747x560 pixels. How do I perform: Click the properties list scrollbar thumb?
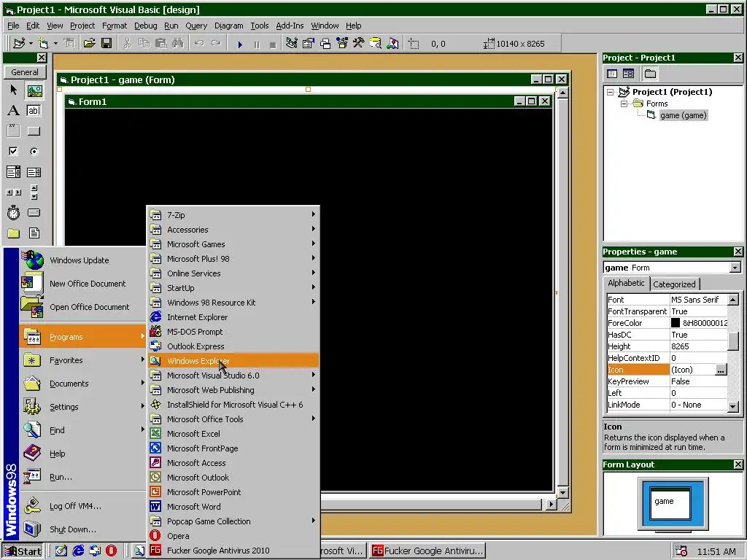coord(733,341)
